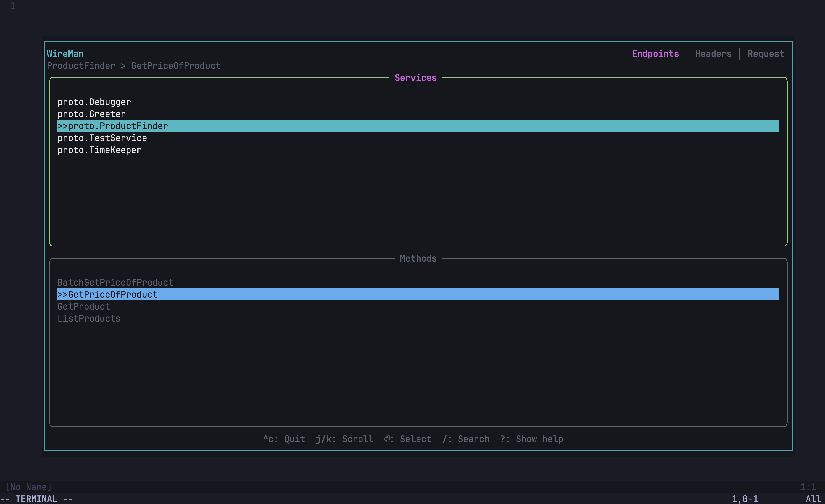Select the proto.TestService entry
825x504 pixels.
[x=102, y=138]
